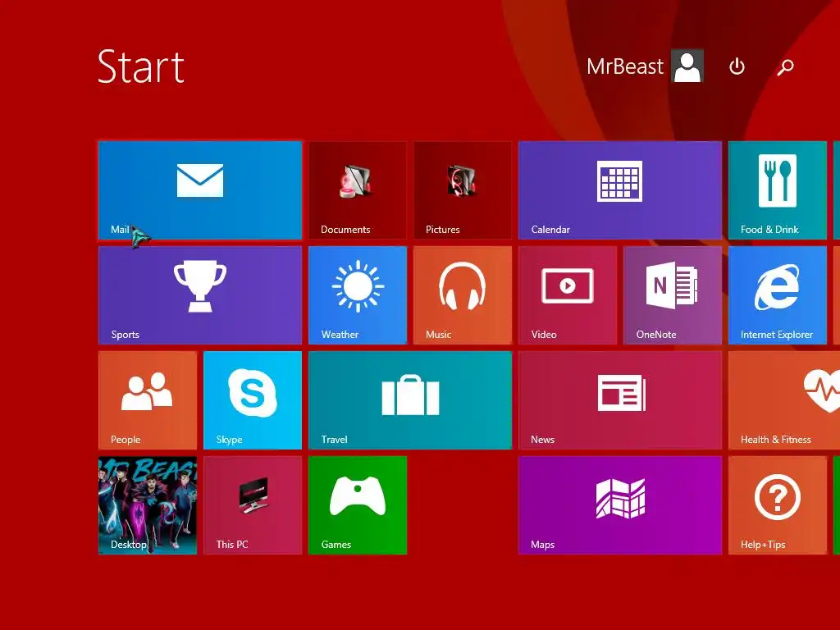Open the Sports trophy tile
The height and width of the screenshot is (630, 840).
[200, 295]
